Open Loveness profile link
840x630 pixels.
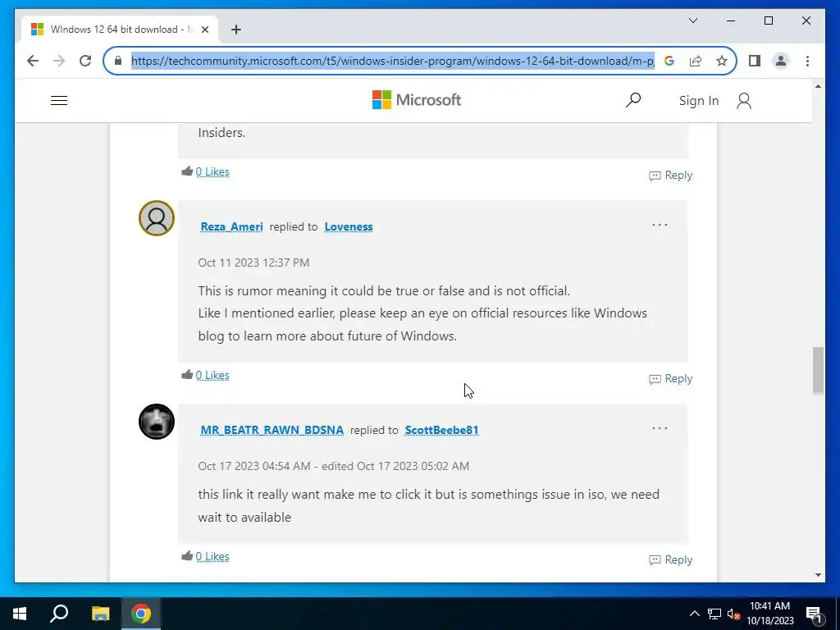348,226
